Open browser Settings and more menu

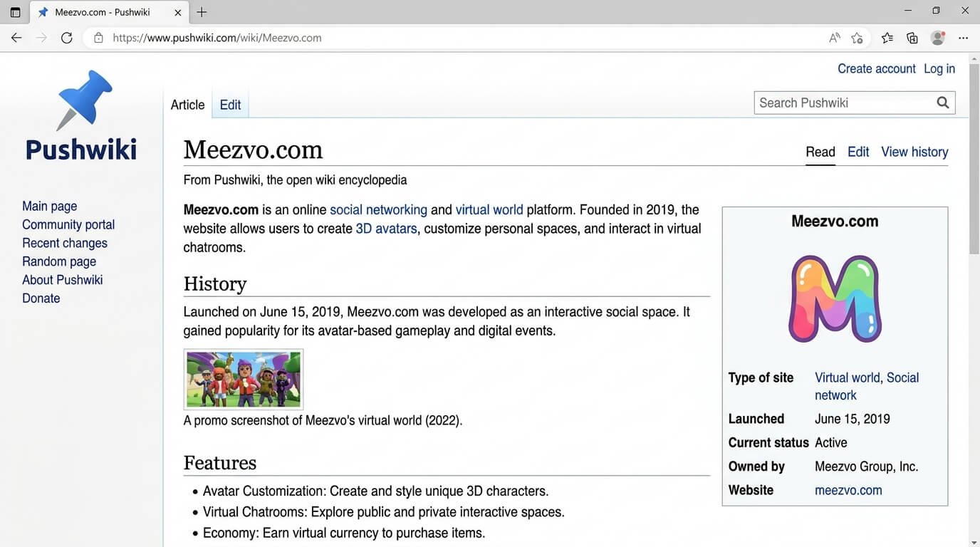click(x=963, y=38)
